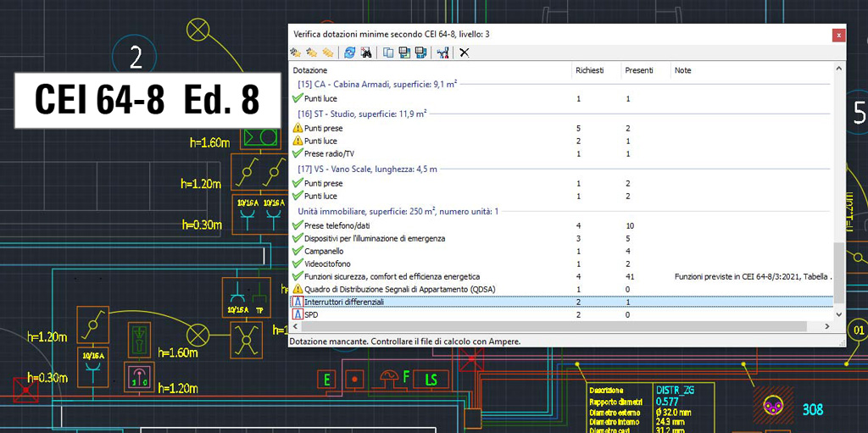
Task: Click the 308 label in drawing
Action: click(x=813, y=410)
